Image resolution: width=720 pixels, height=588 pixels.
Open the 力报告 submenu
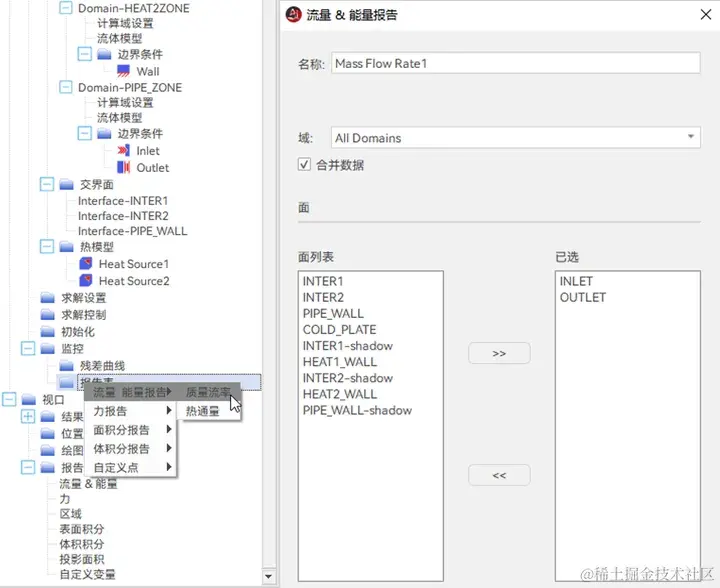click(x=130, y=411)
